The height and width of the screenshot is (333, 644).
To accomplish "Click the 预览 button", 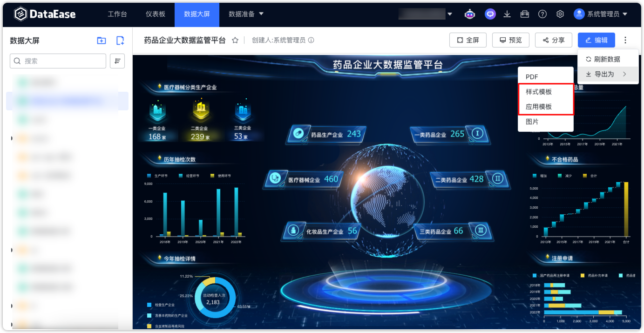I will click(511, 40).
